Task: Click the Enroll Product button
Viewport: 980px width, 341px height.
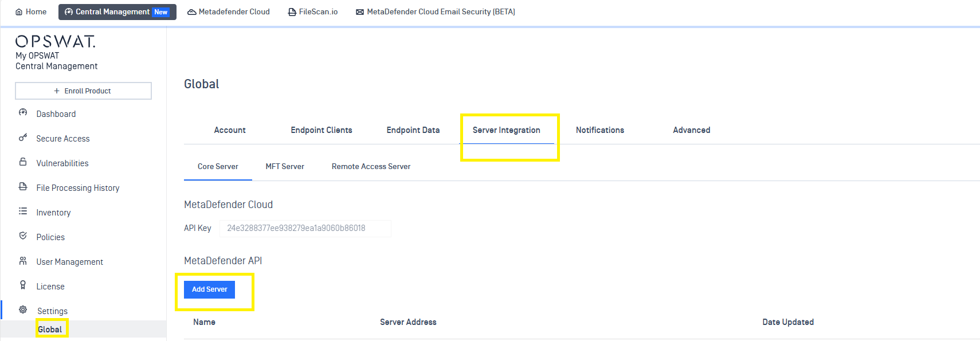Action: pyautogui.click(x=83, y=91)
